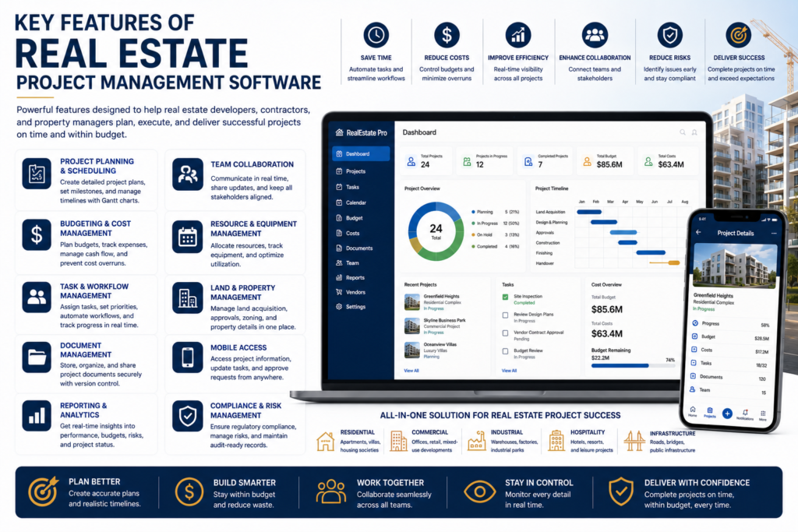Click the Document Management folder icon
The height and width of the screenshot is (532, 798).
pos(37,357)
